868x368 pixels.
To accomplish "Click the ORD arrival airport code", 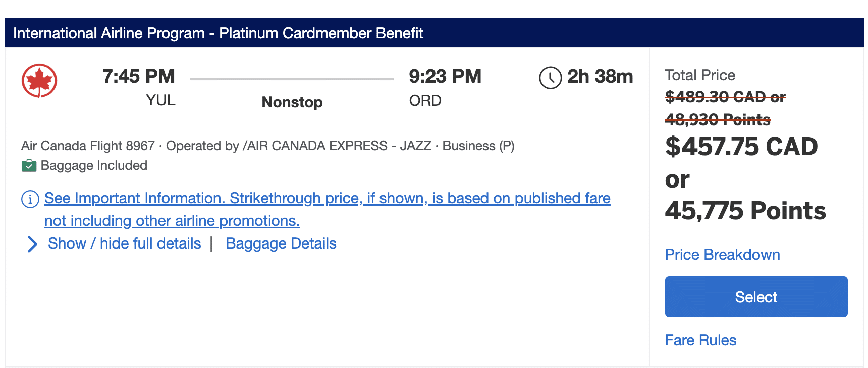I will click(x=425, y=101).
